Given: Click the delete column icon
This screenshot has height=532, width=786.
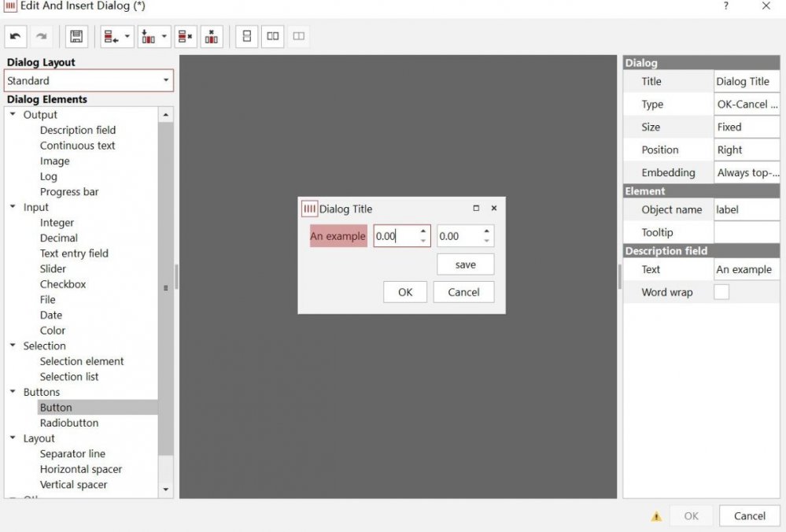Looking at the screenshot, I should 212,36.
